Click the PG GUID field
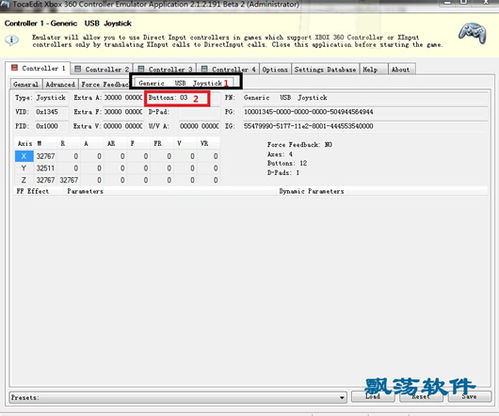 pyautogui.click(x=365, y=112)
